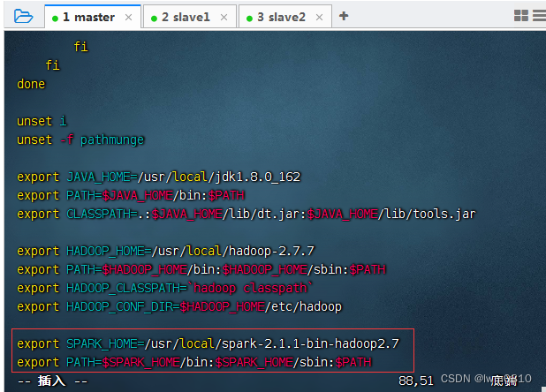The height and width of the screenshot is (392, 546).
Task: Click the green status dot on slave2 tab
Action: [249, 19]
